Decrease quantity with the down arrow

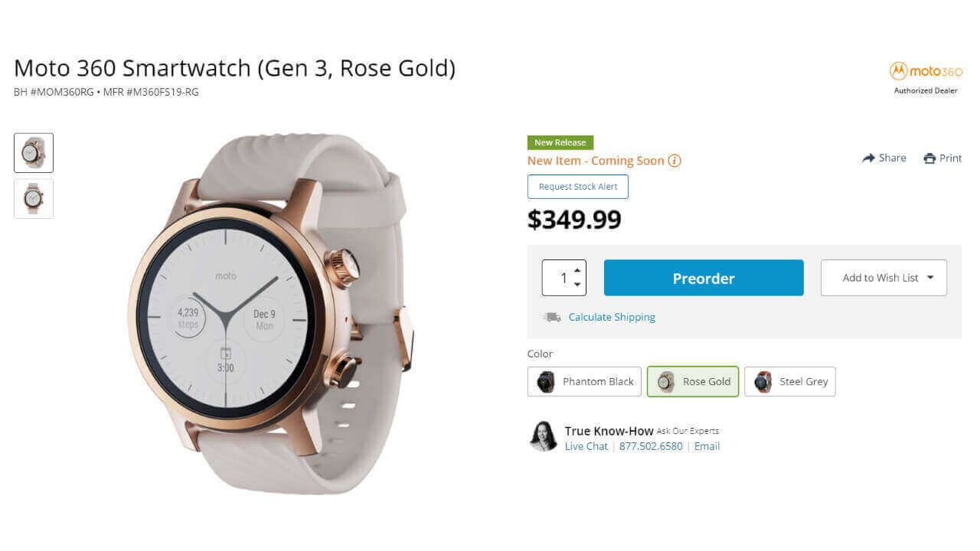[x=577, y=285]
